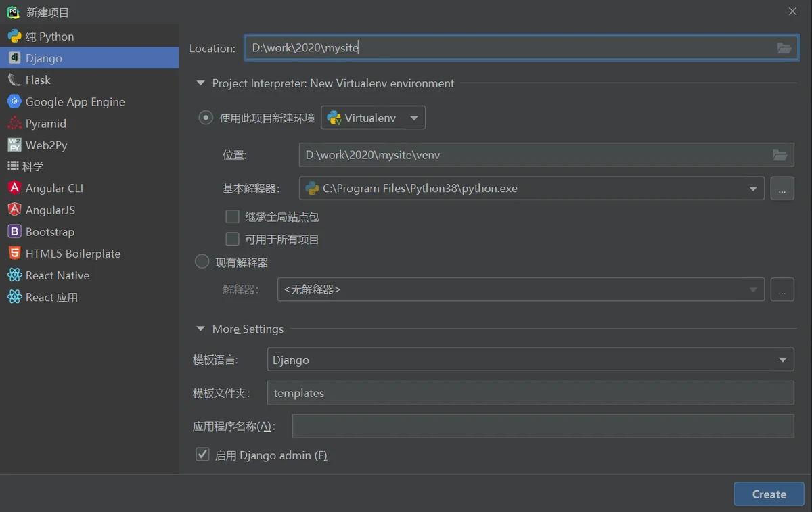The width and height of the screenshot is (812, 512).
Task: Collapse Project Interpreter section
Action: (x=200, y=83)
